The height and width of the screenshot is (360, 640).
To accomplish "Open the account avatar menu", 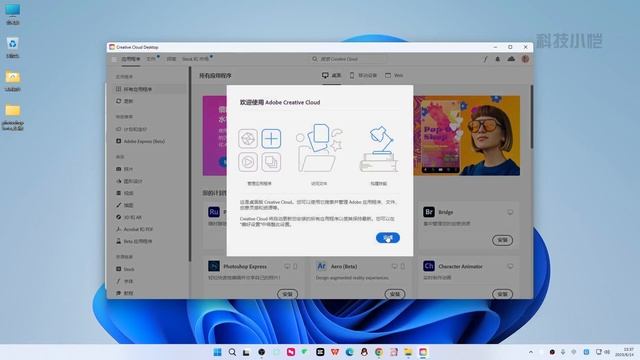I will [525, 59].
